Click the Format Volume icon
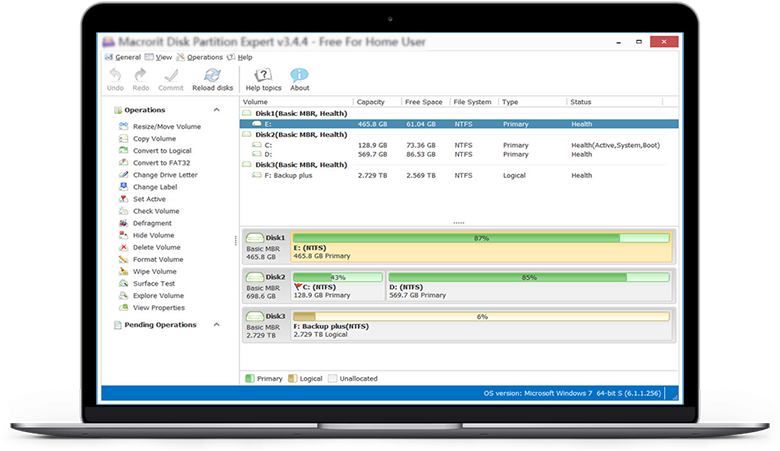 click(123, 259)
